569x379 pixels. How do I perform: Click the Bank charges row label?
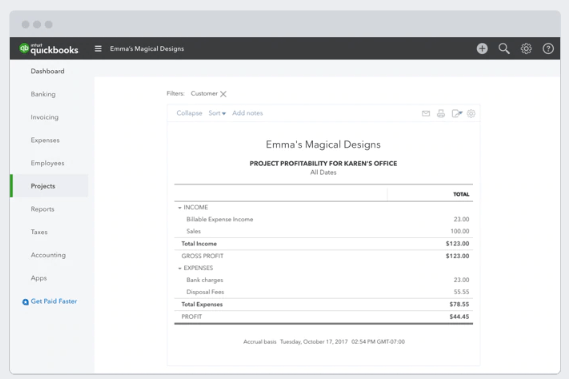pyautogui.click(x=205, y=280)
